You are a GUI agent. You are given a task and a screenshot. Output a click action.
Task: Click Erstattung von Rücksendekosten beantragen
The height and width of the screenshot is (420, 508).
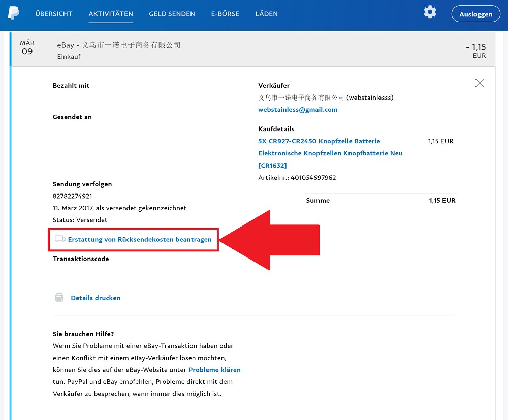tap(140, 239)
